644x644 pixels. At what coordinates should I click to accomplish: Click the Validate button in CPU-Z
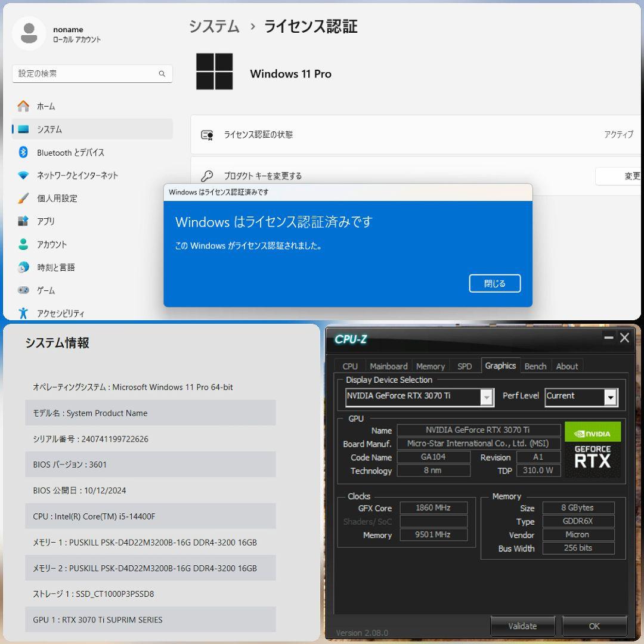(522, 626)
